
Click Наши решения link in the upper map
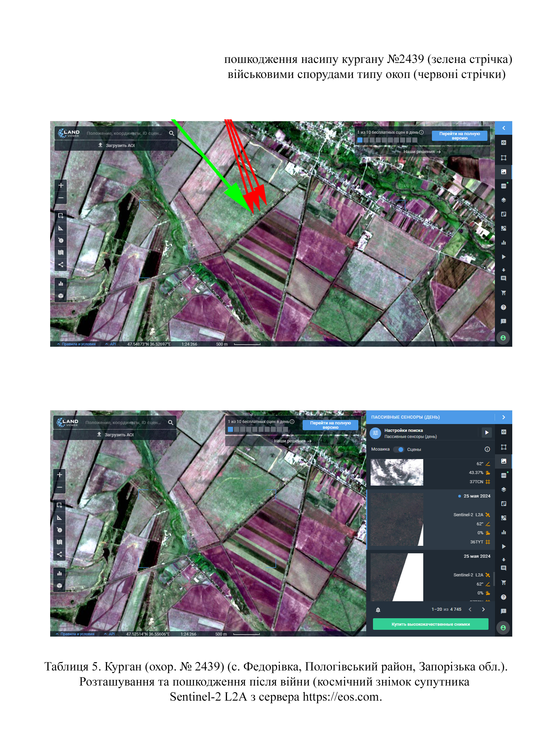(422, 152)
